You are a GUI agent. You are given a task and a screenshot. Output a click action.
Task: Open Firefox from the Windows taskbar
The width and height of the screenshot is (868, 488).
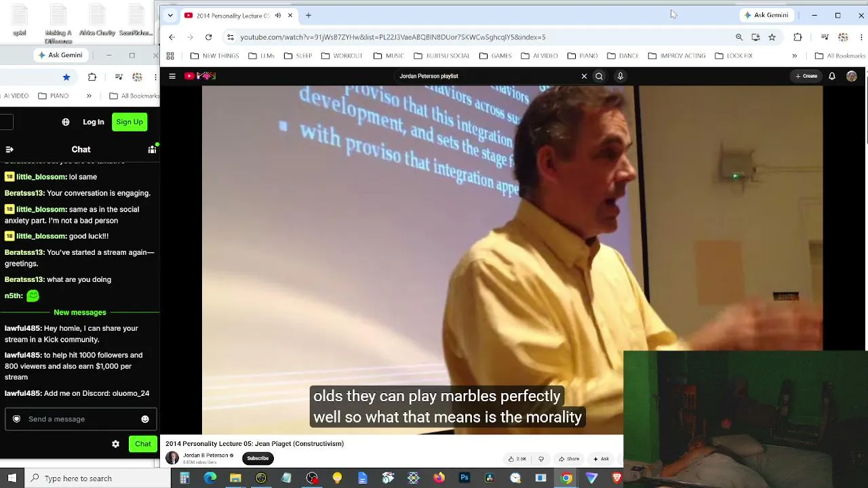pyautogui.click(x=439, y=478)
